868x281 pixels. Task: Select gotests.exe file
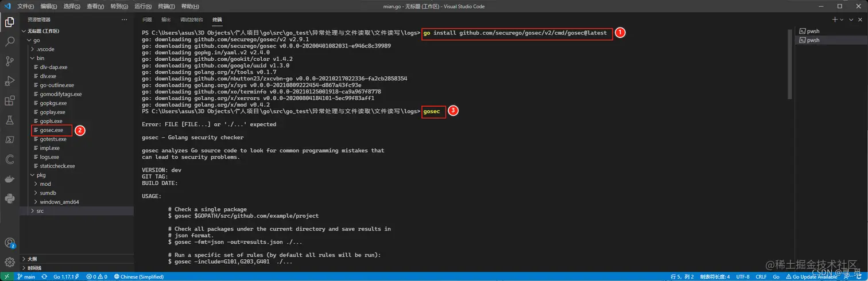[77, 139]
